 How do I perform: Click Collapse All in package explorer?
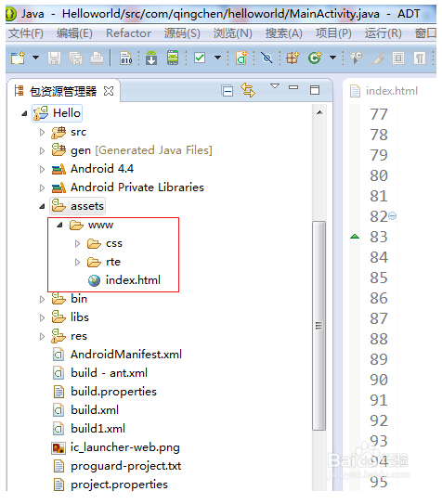(x=227, y=91)
